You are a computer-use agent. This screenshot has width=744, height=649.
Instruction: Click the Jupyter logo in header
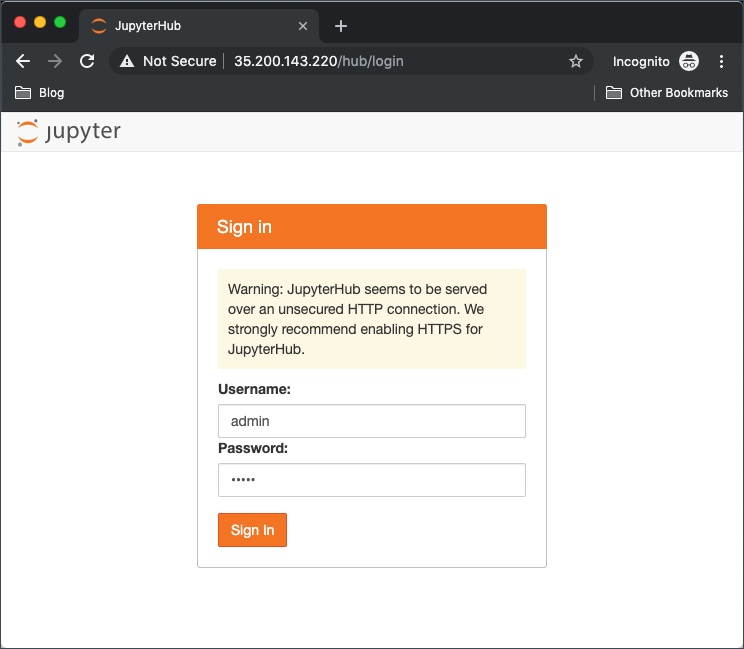(x=68, y=132)
